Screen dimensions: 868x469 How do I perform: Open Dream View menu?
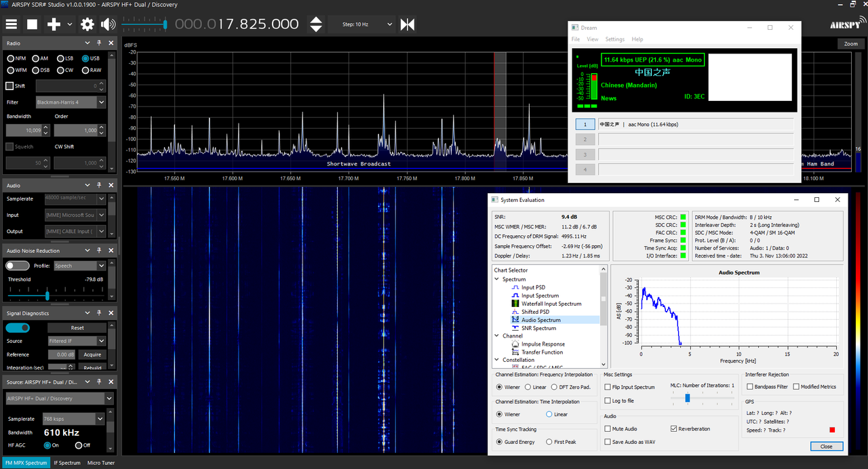pos(593,39)
